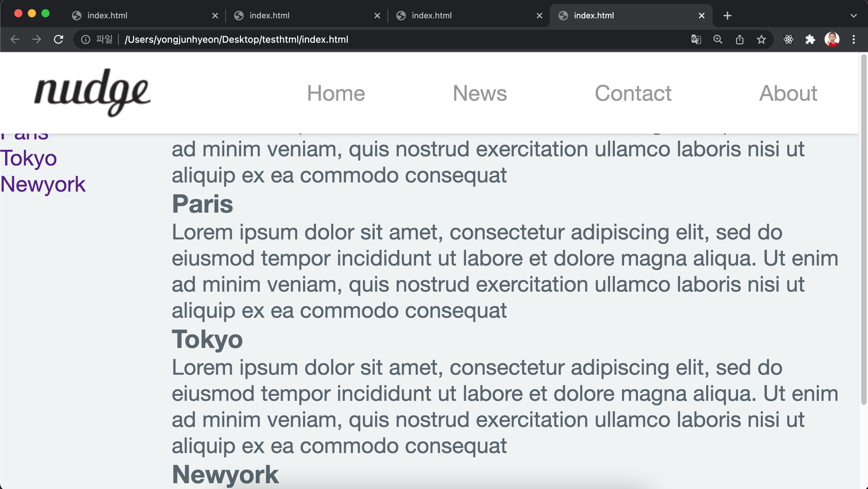Expand the tab search chevron
The height and width of the screenshot is (489, 868).
tap(854, 16)
